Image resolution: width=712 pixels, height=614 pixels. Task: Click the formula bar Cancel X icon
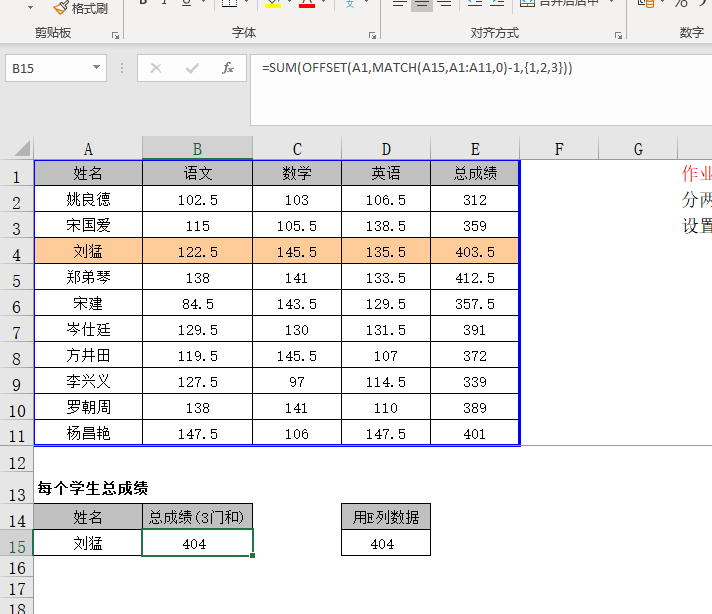click(156, 68)
